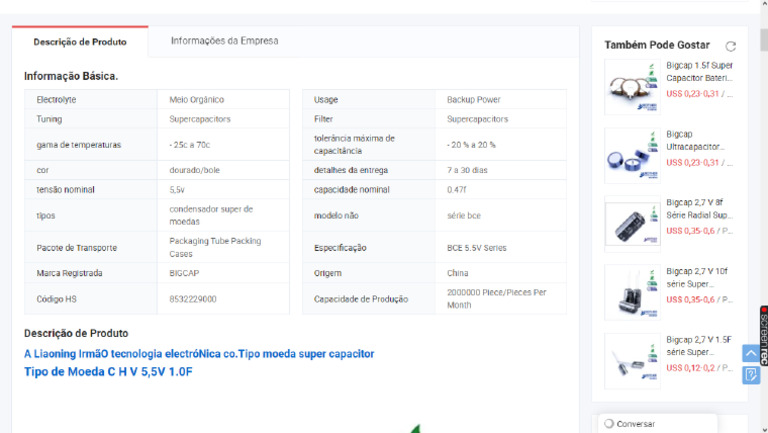Click Bigcap 2,7 V 10f série Super link
The width and height of the screenshot is (768, 433).
697,277
